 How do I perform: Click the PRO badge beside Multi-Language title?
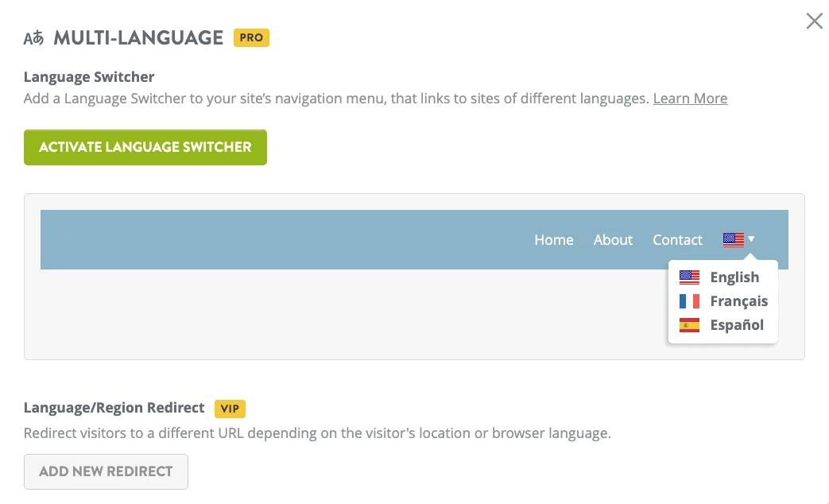click(251, 37)
